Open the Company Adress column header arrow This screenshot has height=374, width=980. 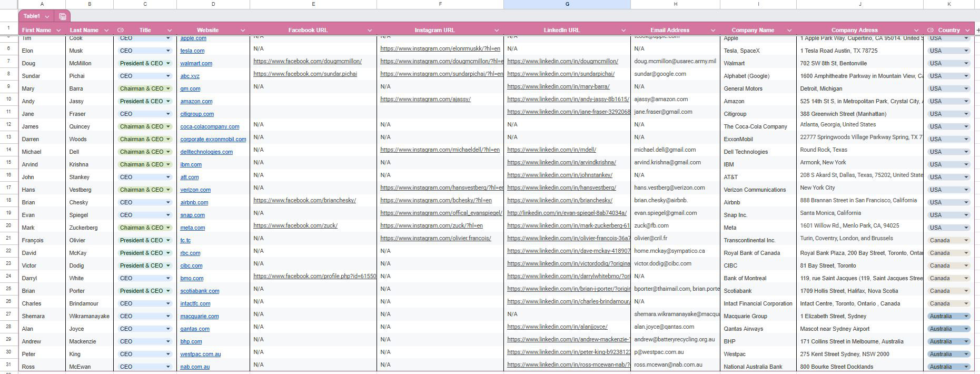coord(916,30)
